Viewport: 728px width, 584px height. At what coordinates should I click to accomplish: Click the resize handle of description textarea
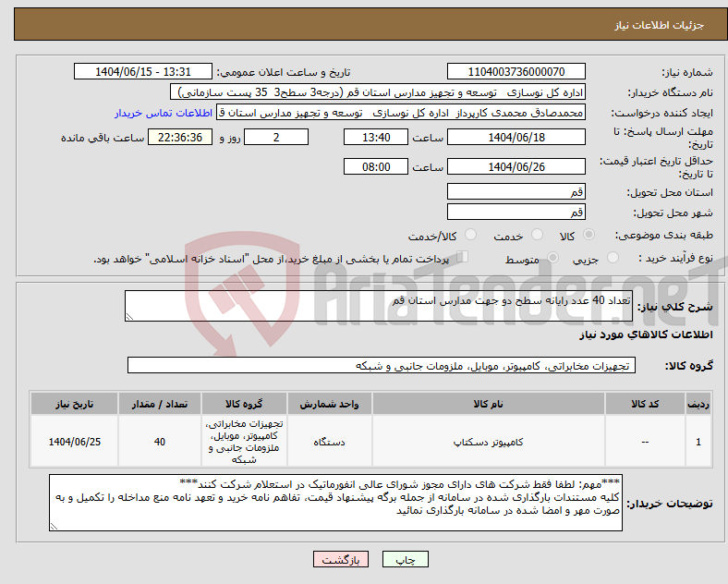pos(129,317)
